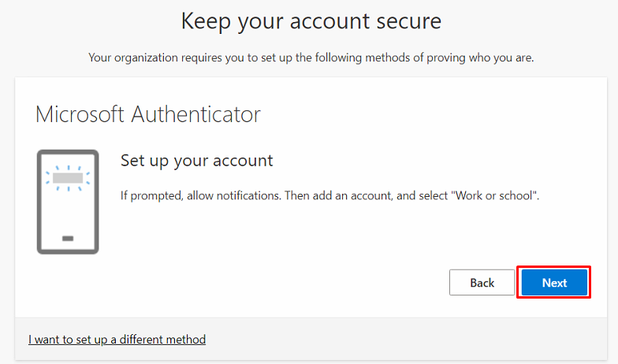Select the "Keep your account secure" heading
The height and width of the screenshot is (364, 618).
tap(311, 20)
